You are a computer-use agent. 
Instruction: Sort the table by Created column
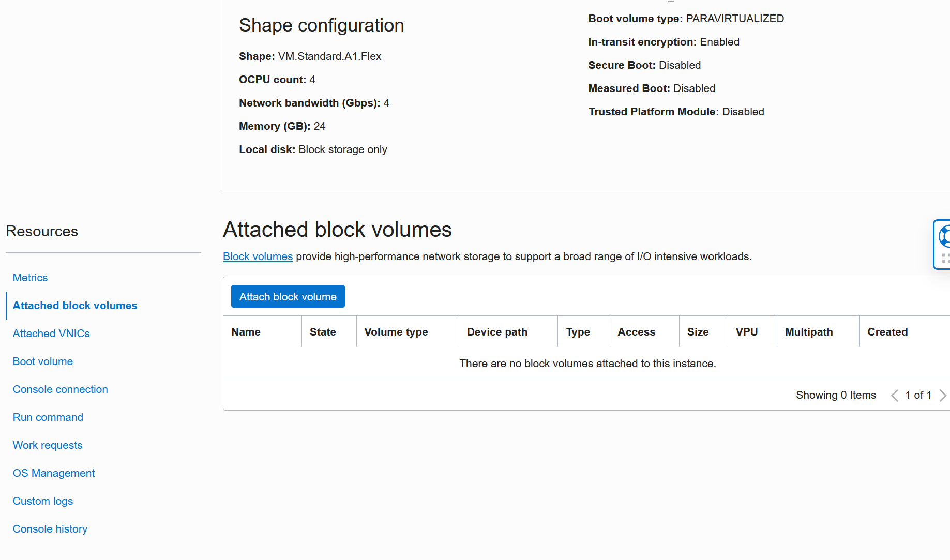click(887, 331)
